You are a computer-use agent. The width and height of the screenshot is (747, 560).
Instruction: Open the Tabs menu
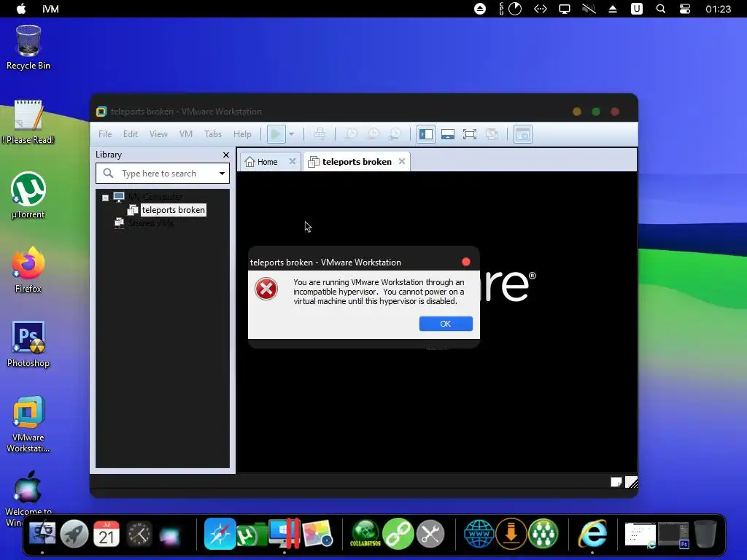213,134
